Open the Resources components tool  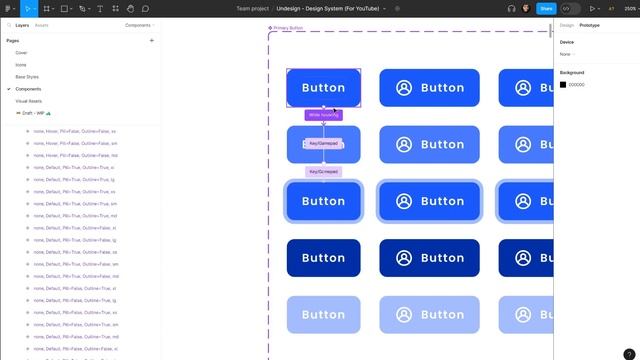point(116,9)
